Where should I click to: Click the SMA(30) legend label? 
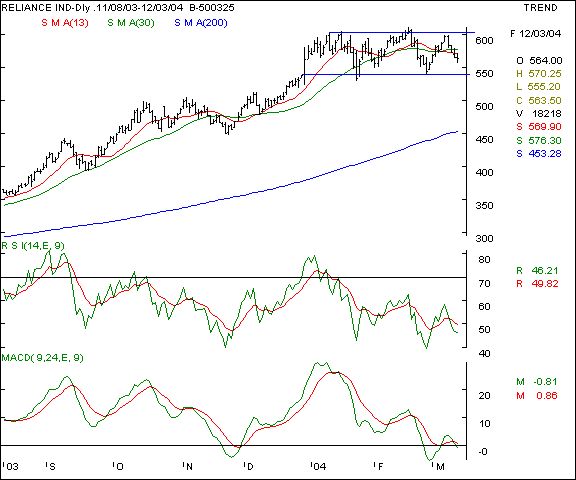tap(131, 23)
